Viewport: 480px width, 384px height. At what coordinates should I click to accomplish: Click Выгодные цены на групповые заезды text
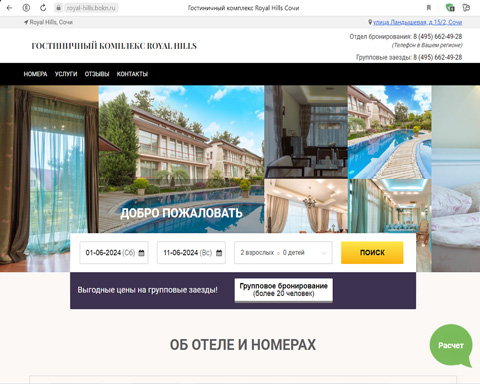tap(148, 290)
